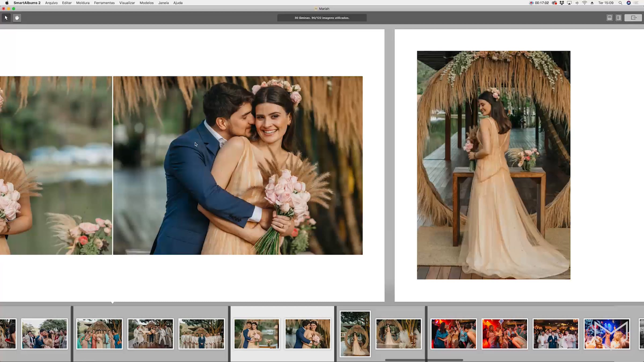Activate the hand pan tool
Screen dimensions: 644x362
click(x=17, y=18)
